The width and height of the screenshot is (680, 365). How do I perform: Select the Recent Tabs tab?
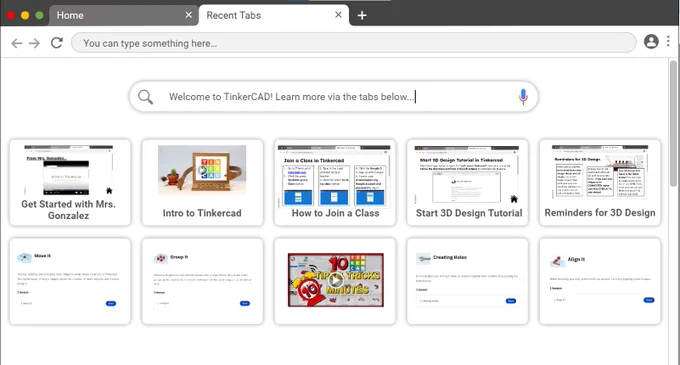point(274,16)
